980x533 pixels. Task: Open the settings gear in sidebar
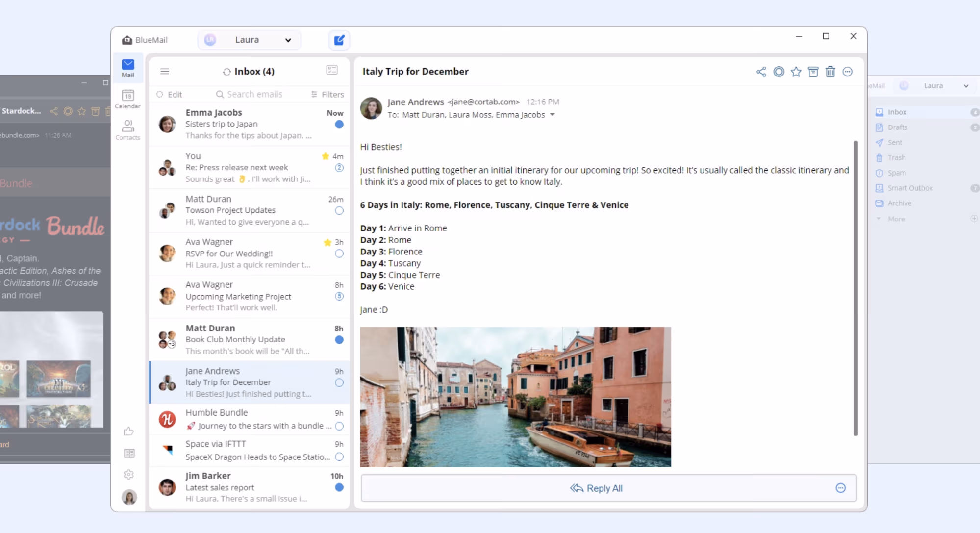[129, 475]
